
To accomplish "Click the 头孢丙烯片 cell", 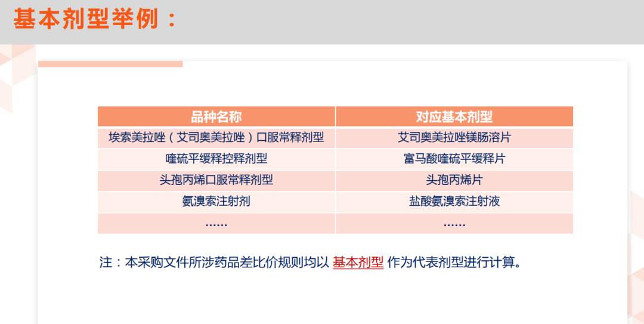I will click(x=454, y=180).
